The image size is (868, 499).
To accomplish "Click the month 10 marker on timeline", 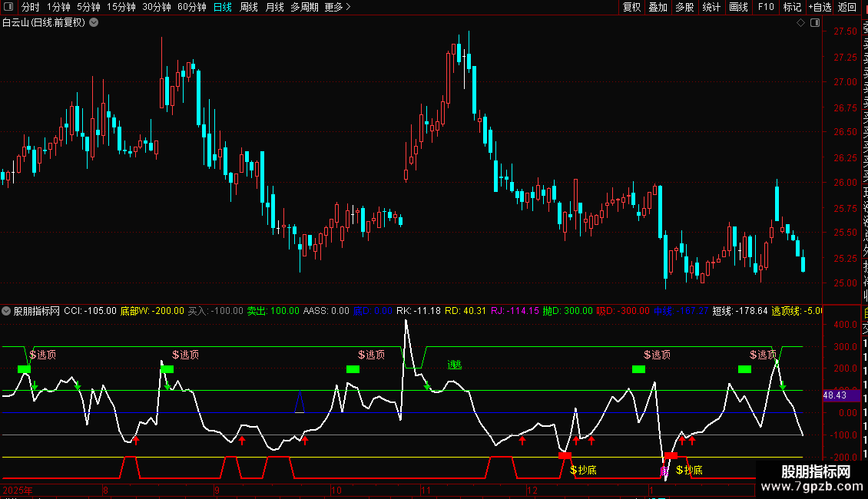I will 335,489.
